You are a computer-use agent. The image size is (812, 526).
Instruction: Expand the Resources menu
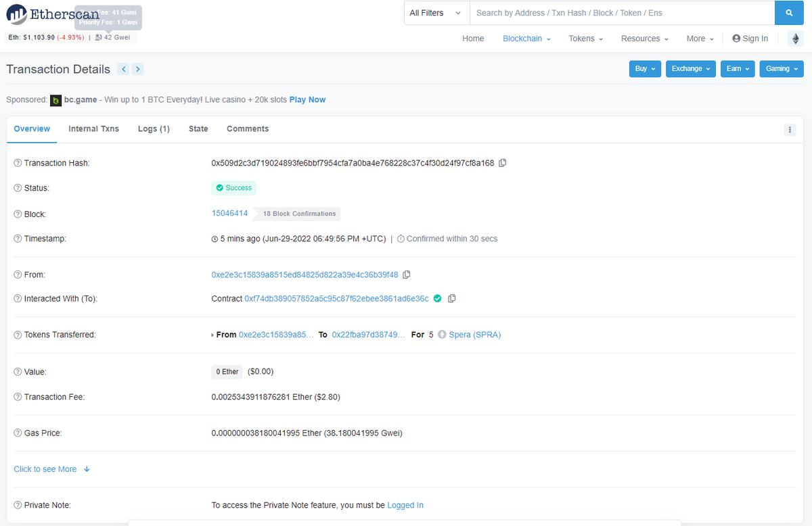coord(645,39)
